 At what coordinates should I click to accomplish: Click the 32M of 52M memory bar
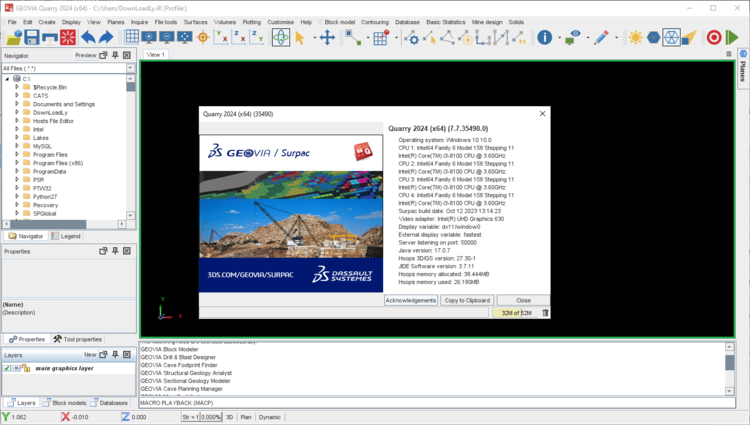pyautogui.click(x=517, y=313)
